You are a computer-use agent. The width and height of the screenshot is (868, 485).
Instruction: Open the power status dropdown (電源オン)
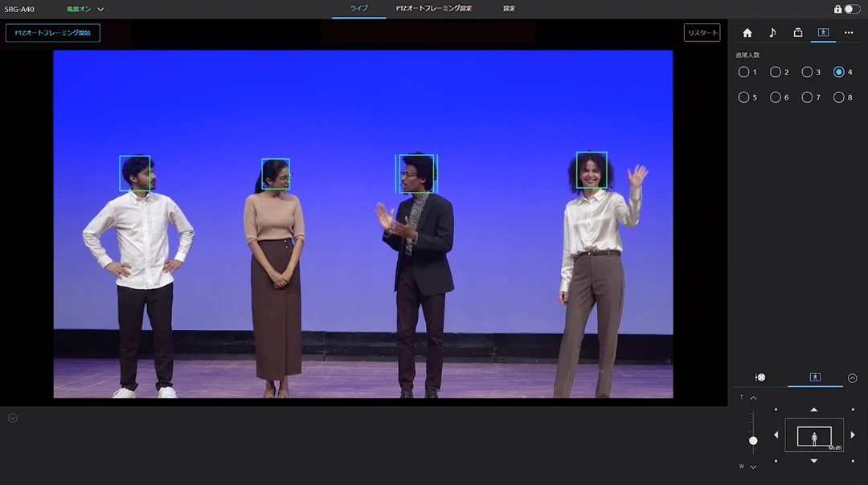(x=85, y=9)
